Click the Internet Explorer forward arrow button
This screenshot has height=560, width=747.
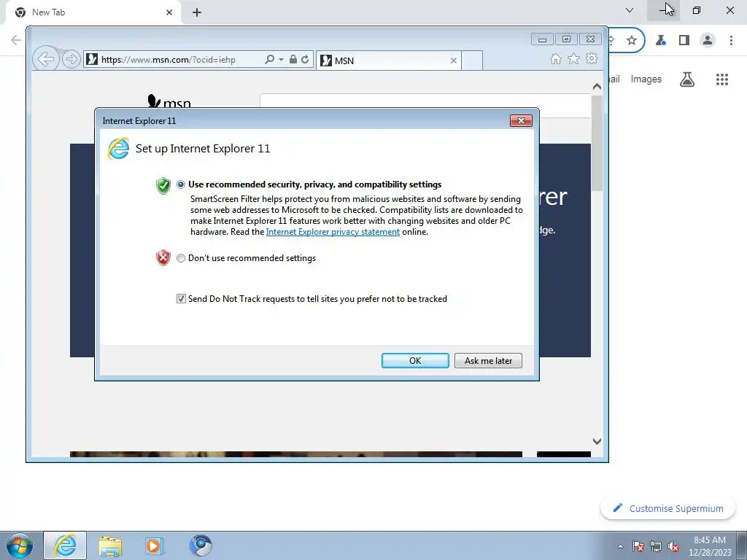tap(71, 60)
